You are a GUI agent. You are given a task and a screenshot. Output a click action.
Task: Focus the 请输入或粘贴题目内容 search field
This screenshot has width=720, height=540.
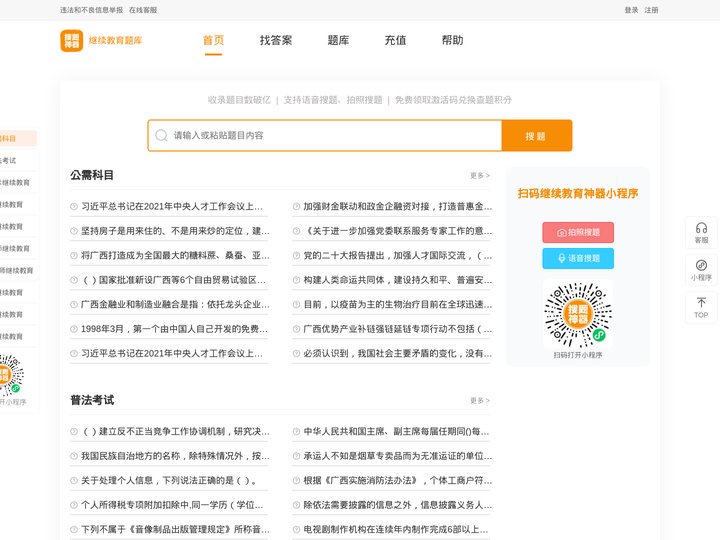(325, 135)
